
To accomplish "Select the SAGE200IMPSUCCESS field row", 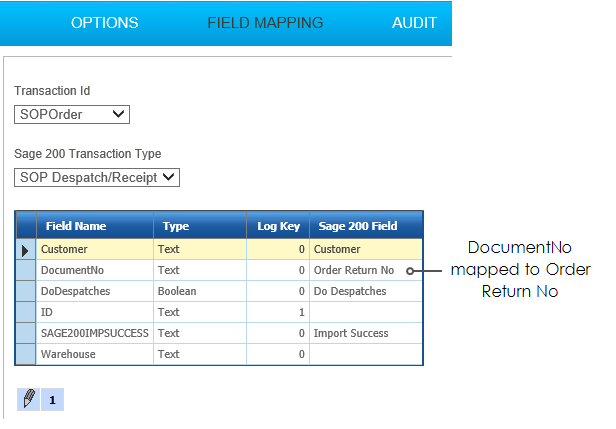I will [94, 333].
